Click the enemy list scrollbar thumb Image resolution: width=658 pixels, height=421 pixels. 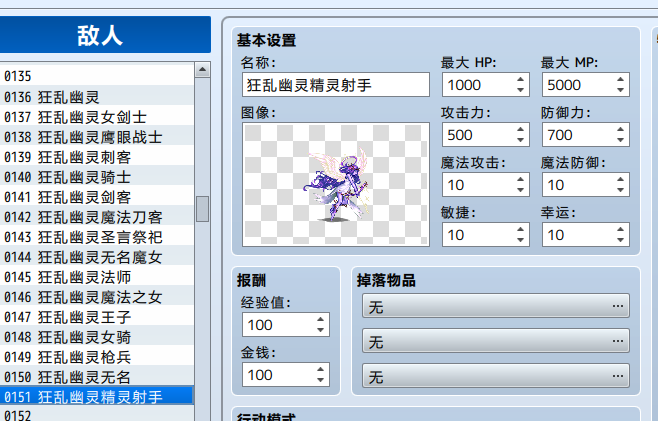coord(202,209)
